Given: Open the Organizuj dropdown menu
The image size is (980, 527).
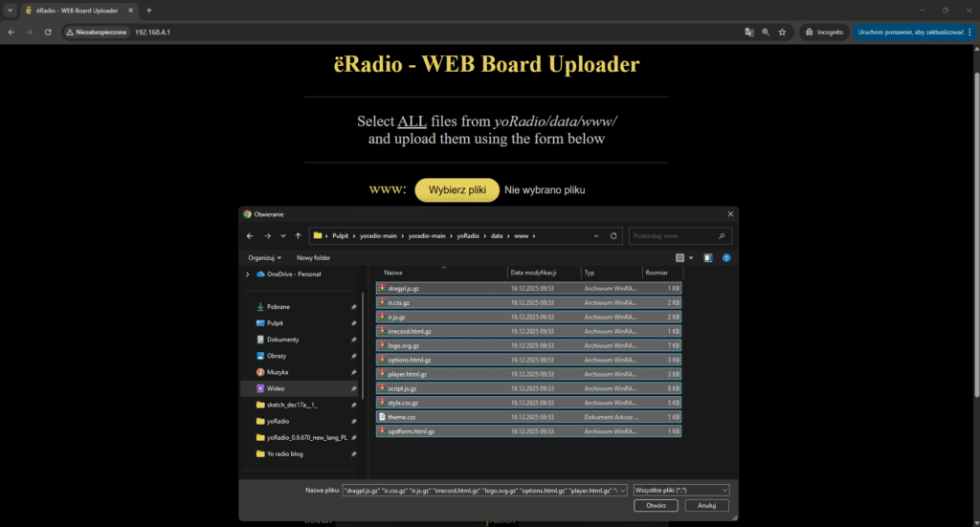Looking at the screenshot, I should (x=264, y=257).
